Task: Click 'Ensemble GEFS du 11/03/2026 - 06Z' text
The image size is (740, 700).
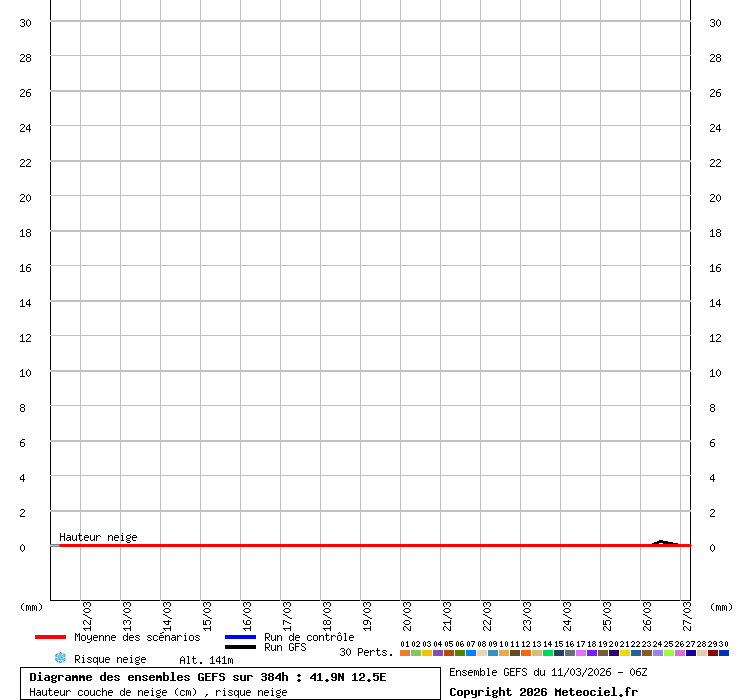Action: click(548, 672)
